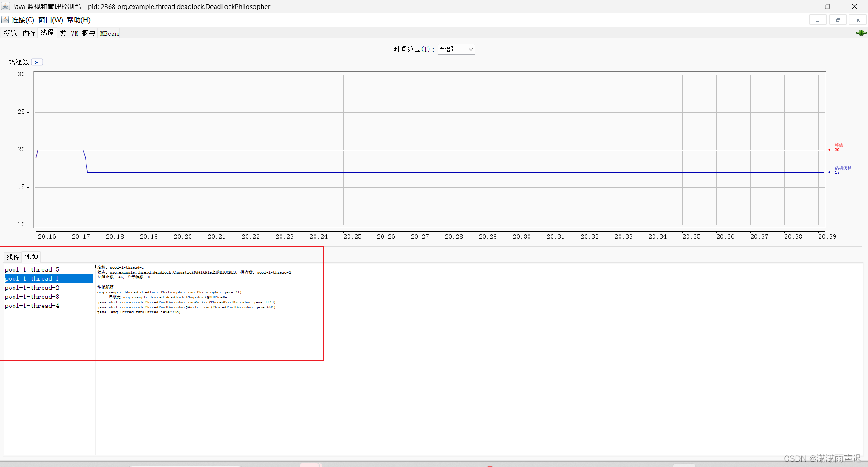Click the 已锁定 Chopstick locked line
The image size is (868, 467).
(165, 297)
